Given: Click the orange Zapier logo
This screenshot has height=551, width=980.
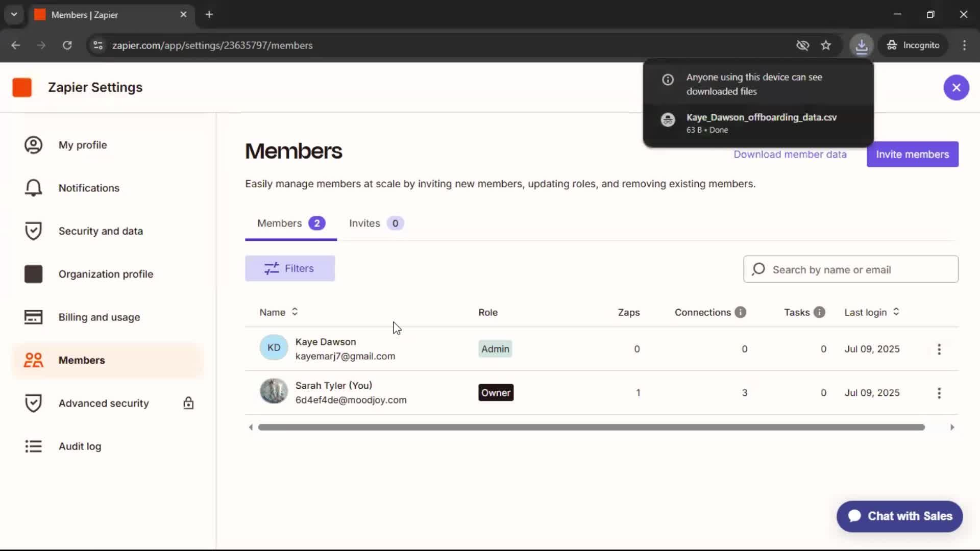Looking at the screenshot, I should pos(22,87).
